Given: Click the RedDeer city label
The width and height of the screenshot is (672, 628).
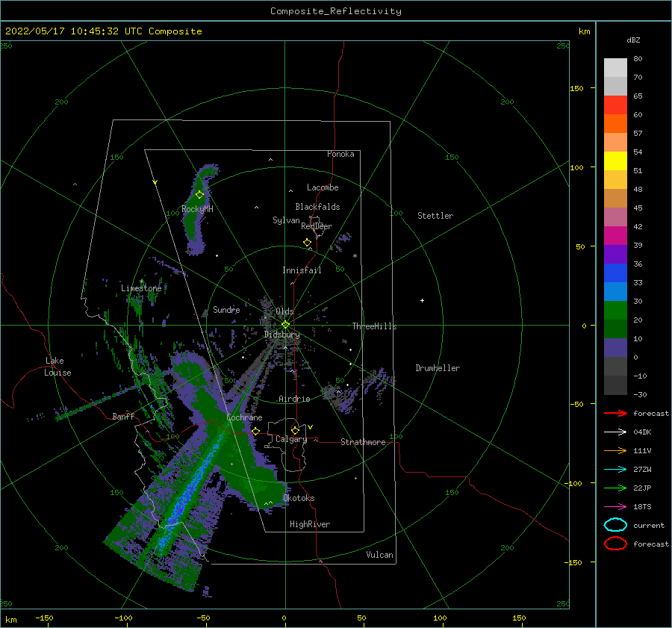Looking at the screenshot, I should coord(317,226).
